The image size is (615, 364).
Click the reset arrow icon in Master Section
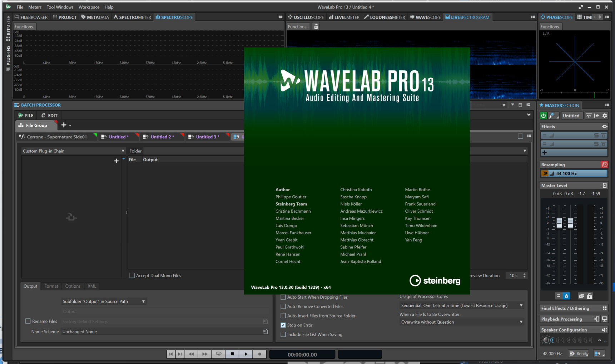pos(596,116)
